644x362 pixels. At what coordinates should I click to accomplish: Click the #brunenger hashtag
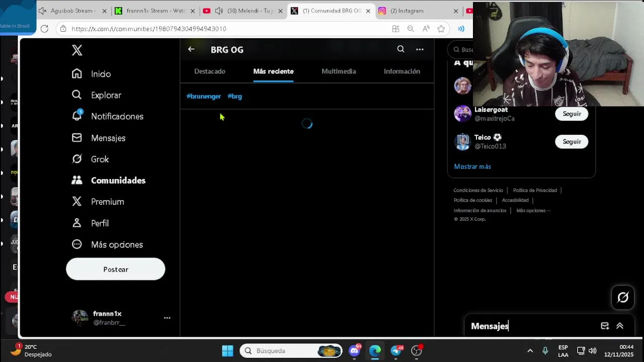[x=204, y=96]
